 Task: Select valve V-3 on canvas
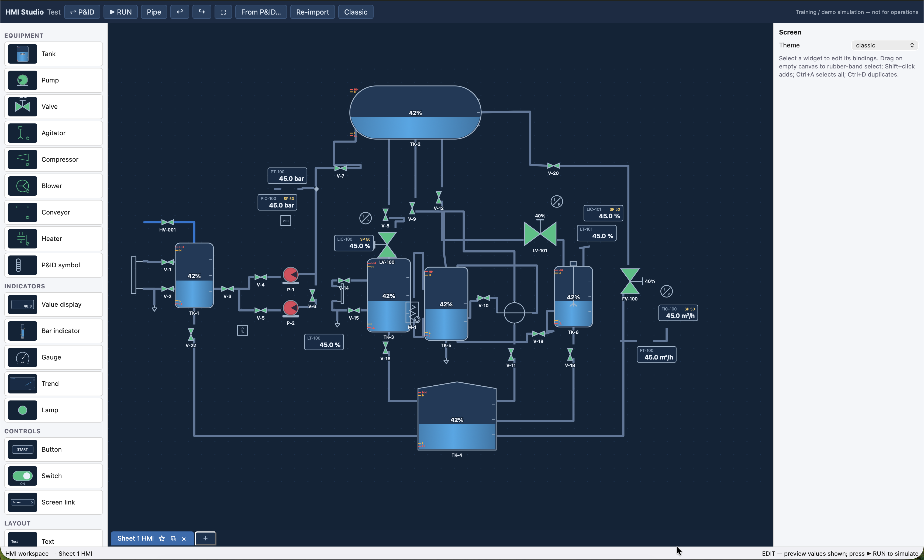pos(227,289)
